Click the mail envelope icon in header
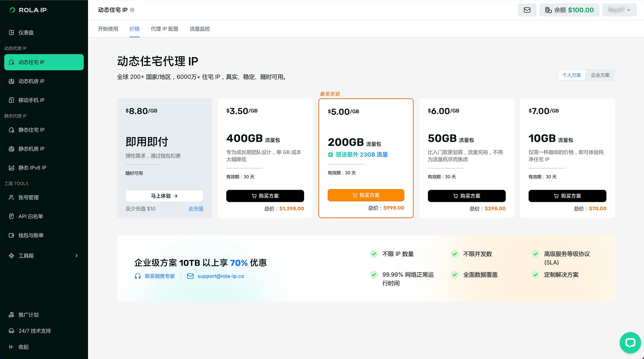Viewport: 644px width, 359px height. point(527,10)
